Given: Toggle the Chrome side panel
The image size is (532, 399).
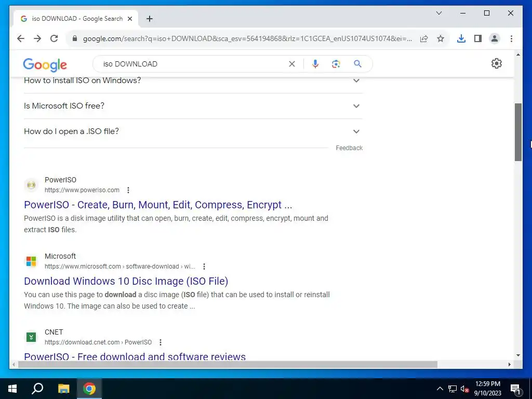Looking at the screenshot, I should 478,38.
